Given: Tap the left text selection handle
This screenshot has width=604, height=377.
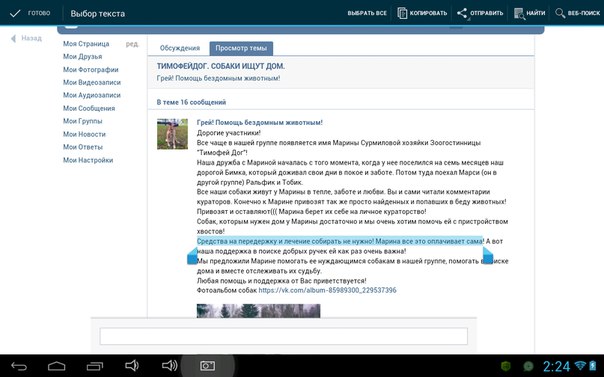Looking at the screenshot, I should tap(192, 256).
